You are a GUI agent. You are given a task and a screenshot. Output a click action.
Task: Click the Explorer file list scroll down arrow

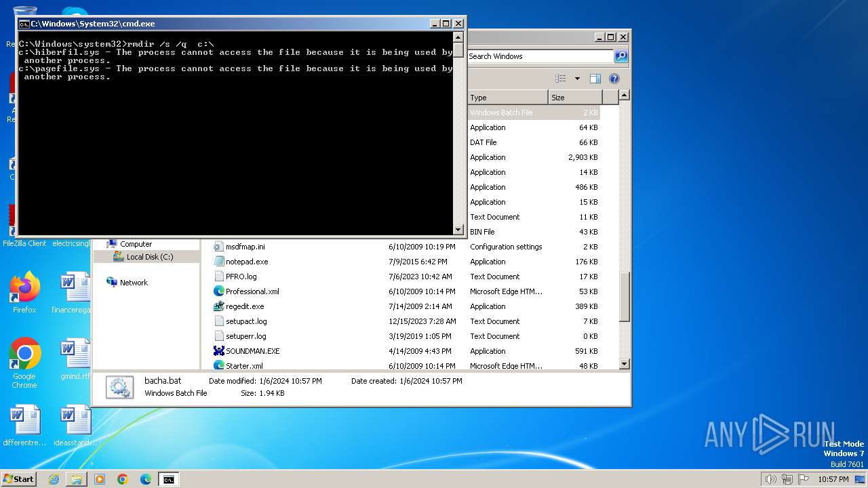click(625, 364)
